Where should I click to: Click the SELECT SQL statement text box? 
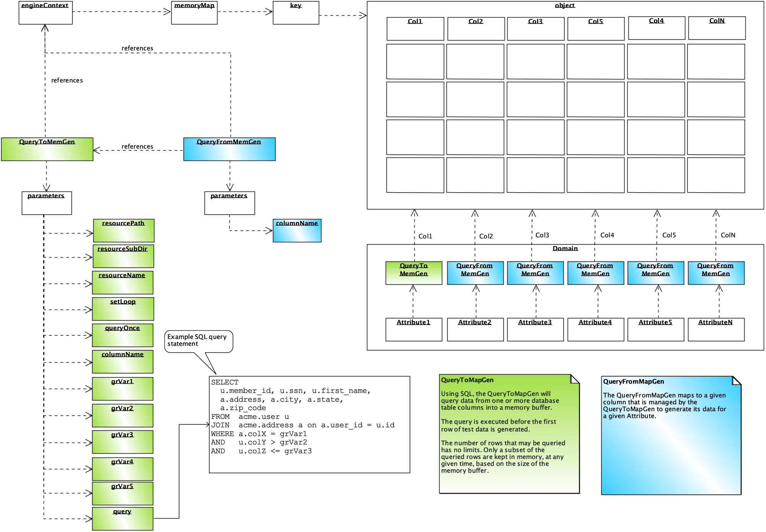pyautogui.click(x=309, y=425)
